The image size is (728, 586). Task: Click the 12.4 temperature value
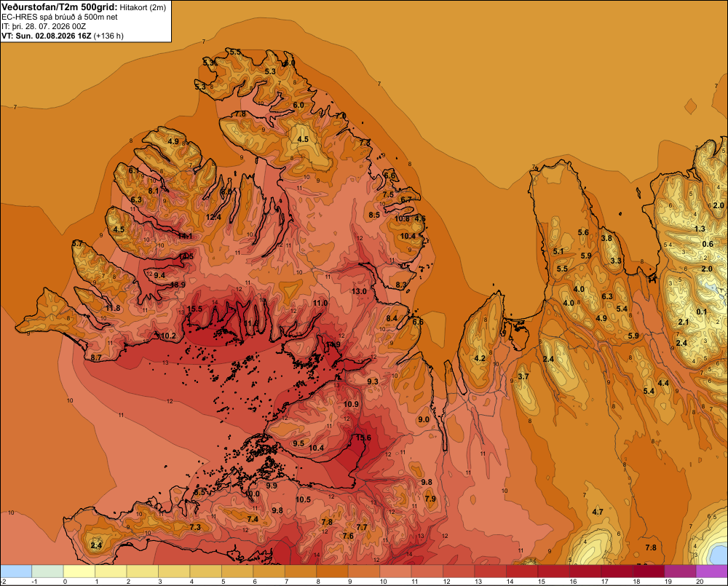coord(213,217)
